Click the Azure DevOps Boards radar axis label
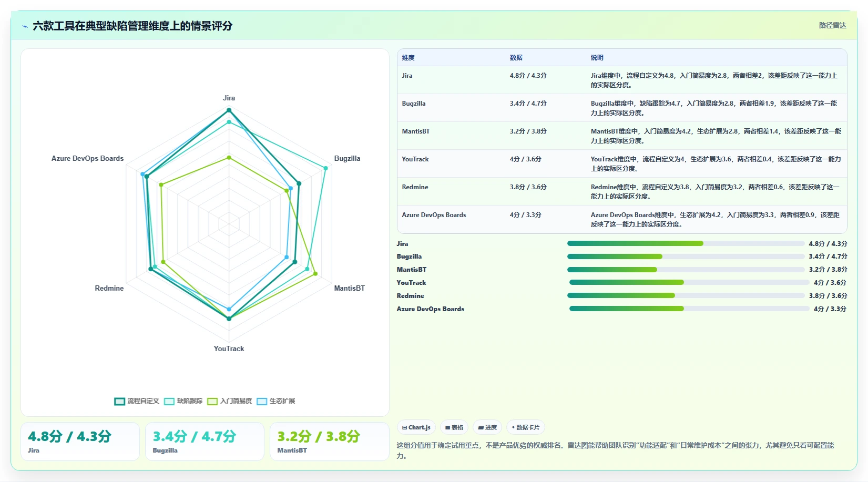Image resolution: width=868 pixels, height=482 pixels. coord(87,159)
